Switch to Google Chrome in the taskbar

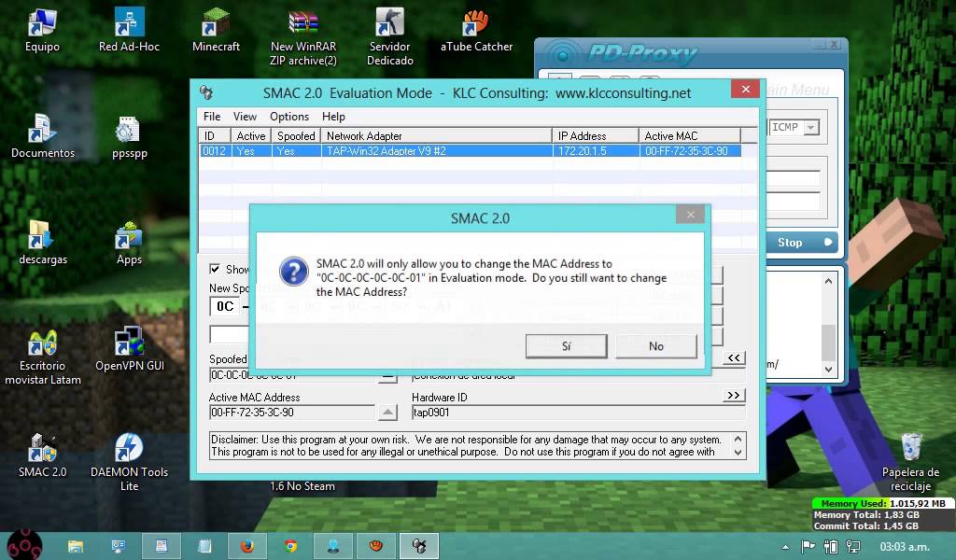[x=290, y=546]
